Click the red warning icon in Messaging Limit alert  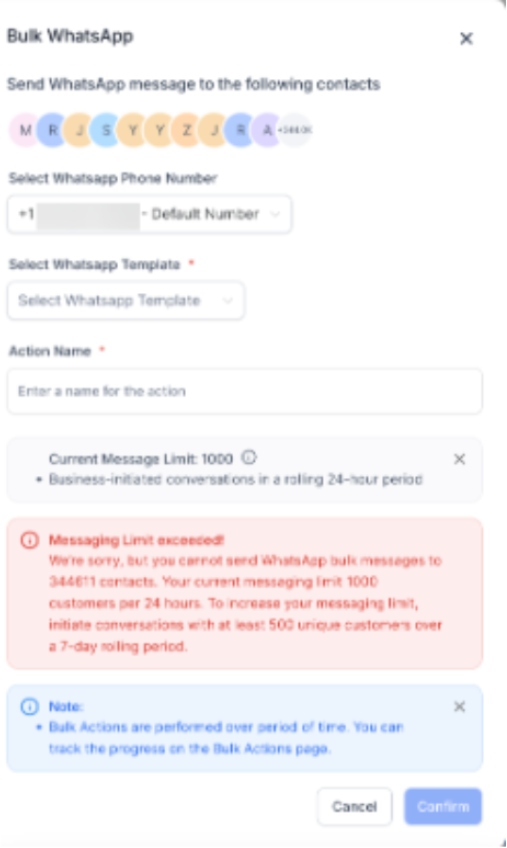30,540
